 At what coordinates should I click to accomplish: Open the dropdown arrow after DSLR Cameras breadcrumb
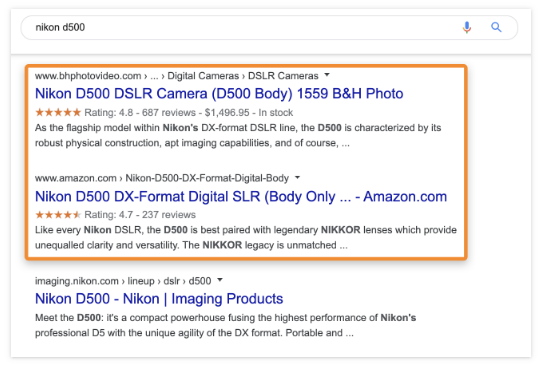327,75
